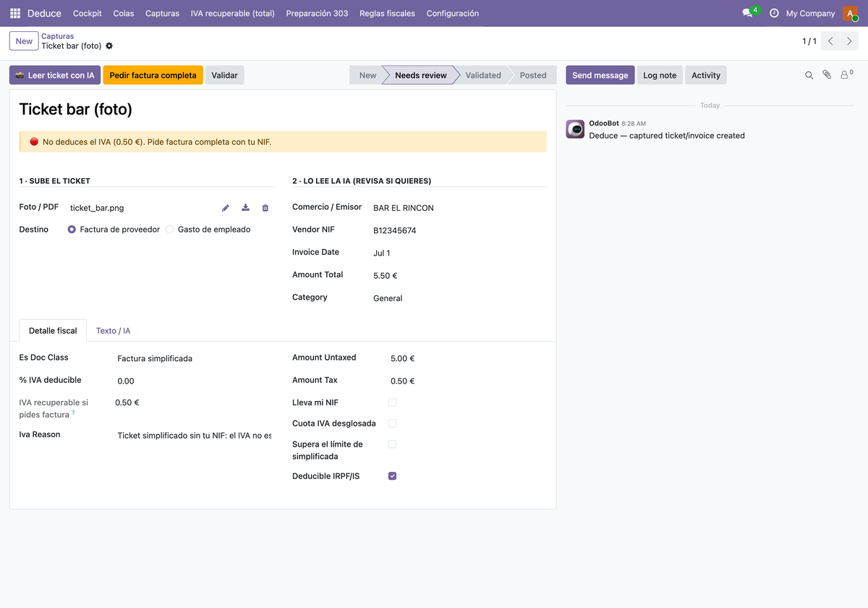
Task: Edit Amount Untaxed field 5.00 €
Action: pos(468,358)
